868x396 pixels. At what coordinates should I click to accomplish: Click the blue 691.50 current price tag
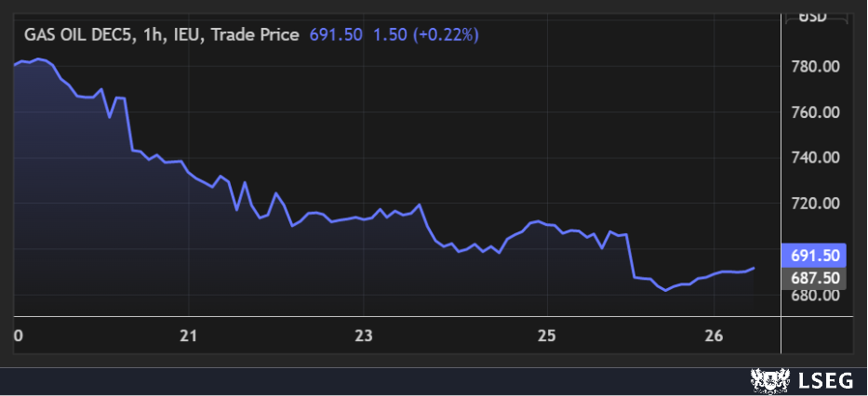(815, 255)
